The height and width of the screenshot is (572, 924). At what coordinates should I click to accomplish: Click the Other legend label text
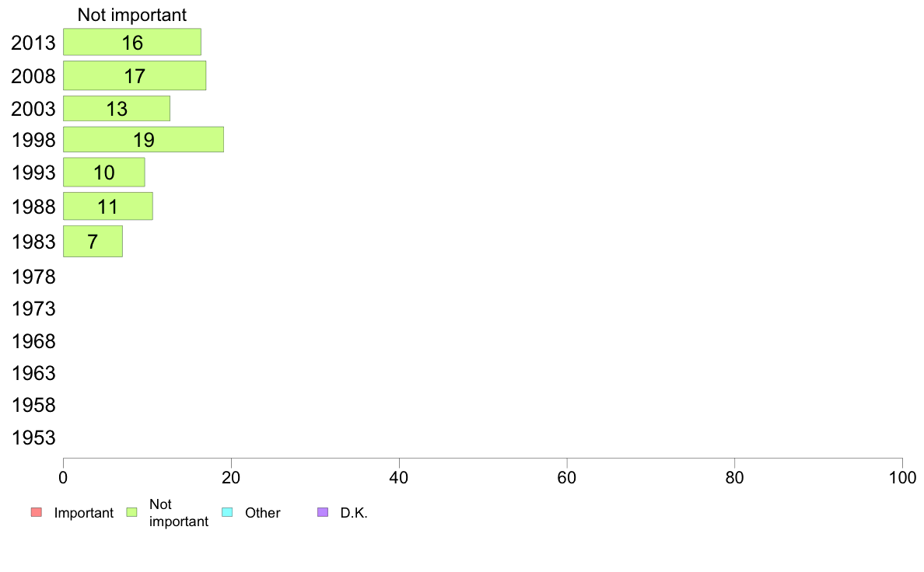pos(263,513)
